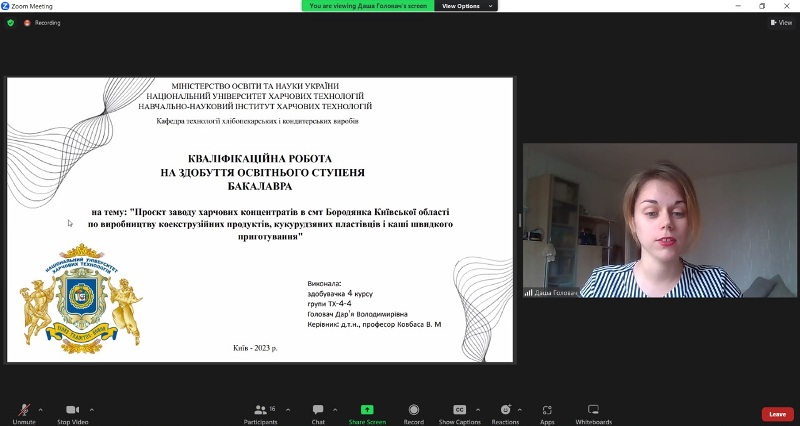The height and width of the screenshot is (426, 800).
Task: Select the presenter's video thumbnail
Action: (661, 220)
